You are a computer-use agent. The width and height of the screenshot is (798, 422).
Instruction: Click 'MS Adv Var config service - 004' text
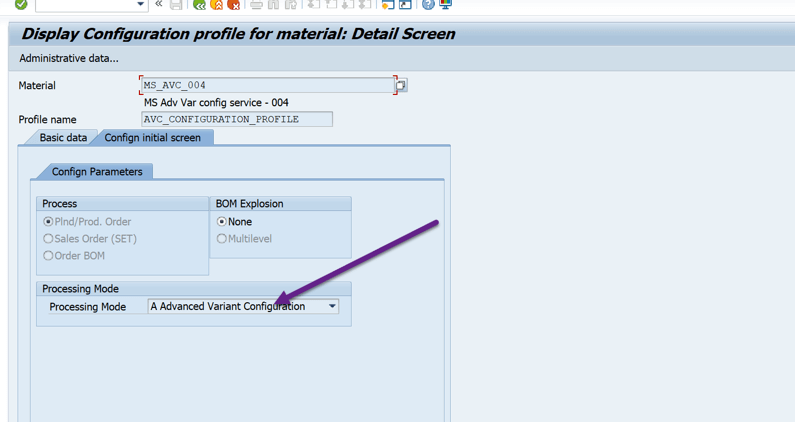(x=216, y=103)
